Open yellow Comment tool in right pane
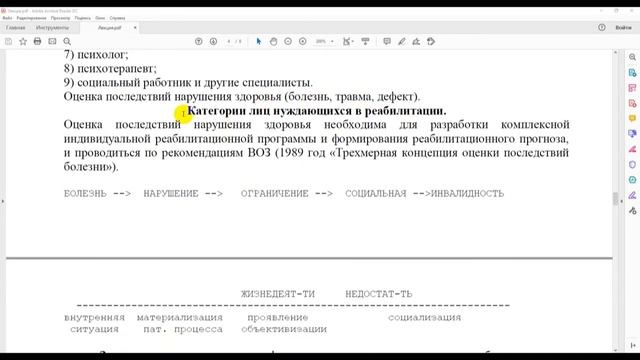This screenshot has width=640, height=360. click(632, 118)
